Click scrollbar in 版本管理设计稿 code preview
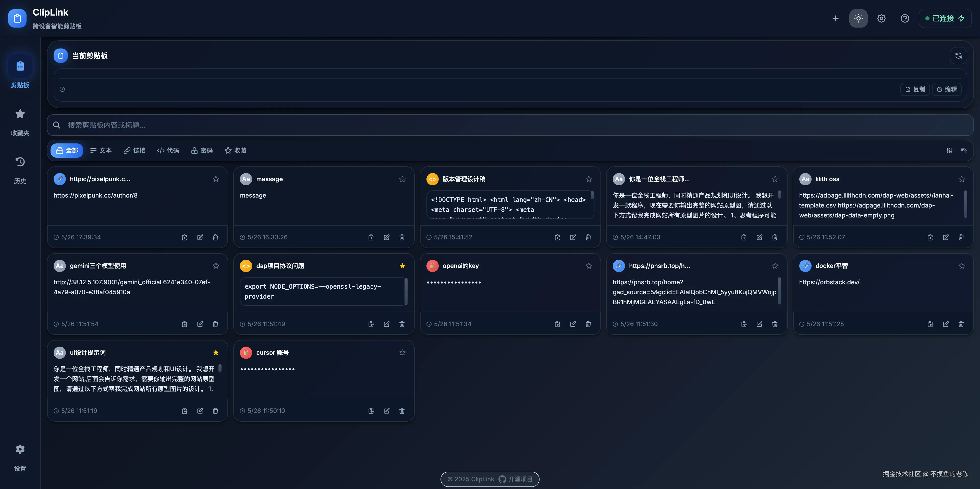Screen dimensions: 980x489 coord(592,195)
